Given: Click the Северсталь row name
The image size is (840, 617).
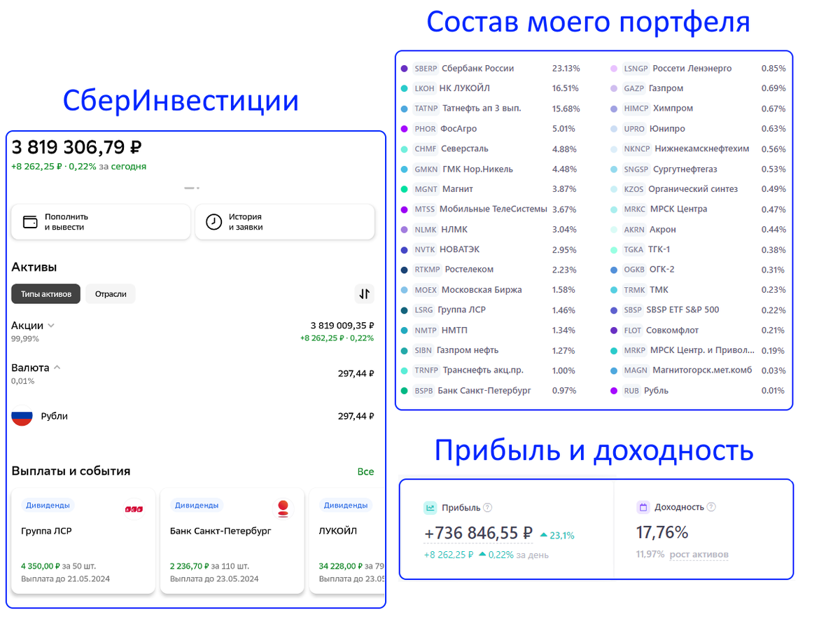Looking at the screenshot, I should click(465, 149).
